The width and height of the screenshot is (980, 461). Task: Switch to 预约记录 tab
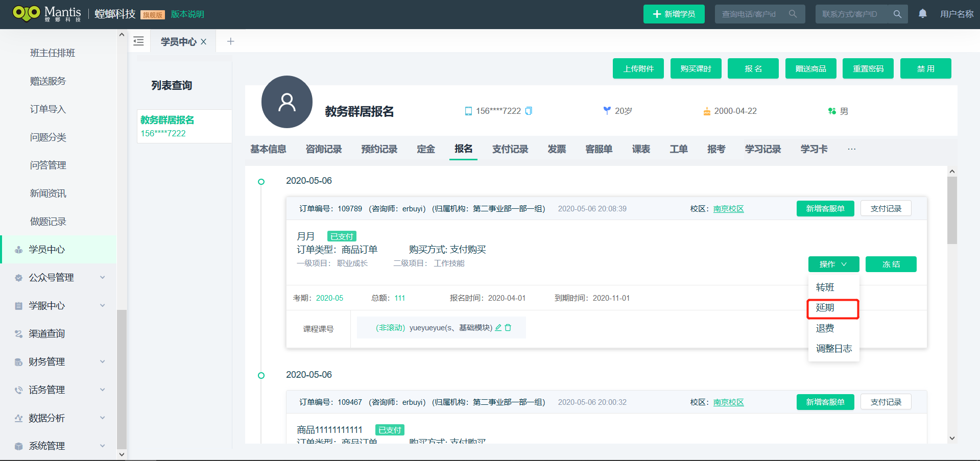pos(379,149)
